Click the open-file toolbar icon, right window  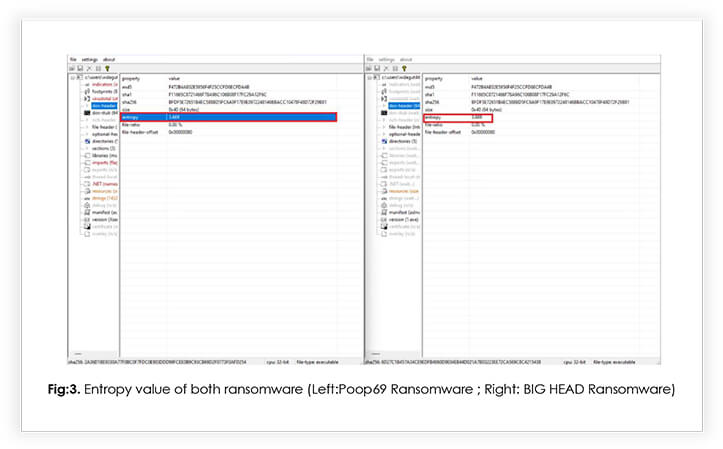[x=368, y=68]
